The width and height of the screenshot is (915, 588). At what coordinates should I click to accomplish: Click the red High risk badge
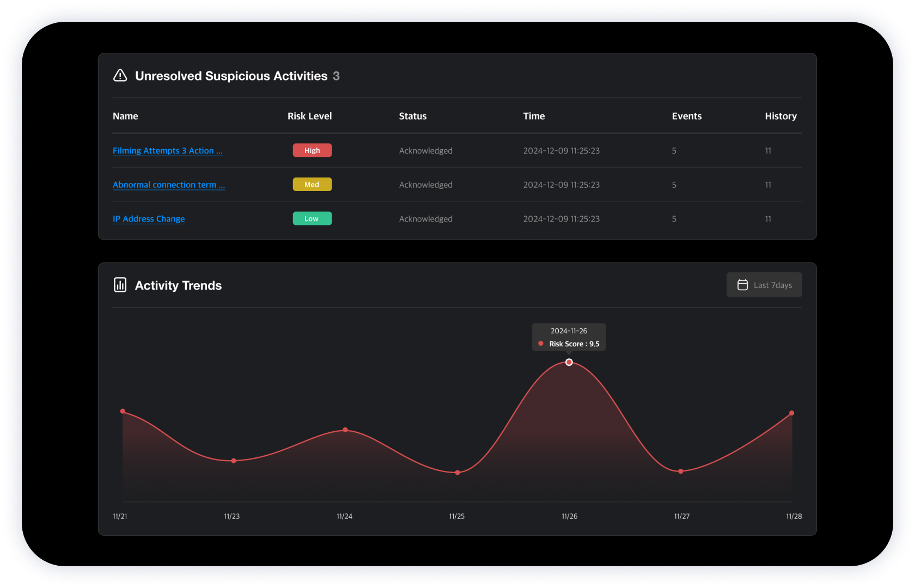pos(312,150)
